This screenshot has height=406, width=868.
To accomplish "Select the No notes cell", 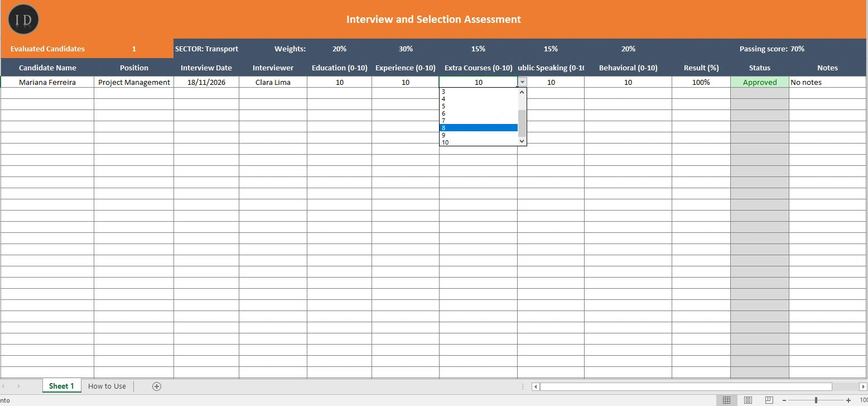I will (828, 82).
